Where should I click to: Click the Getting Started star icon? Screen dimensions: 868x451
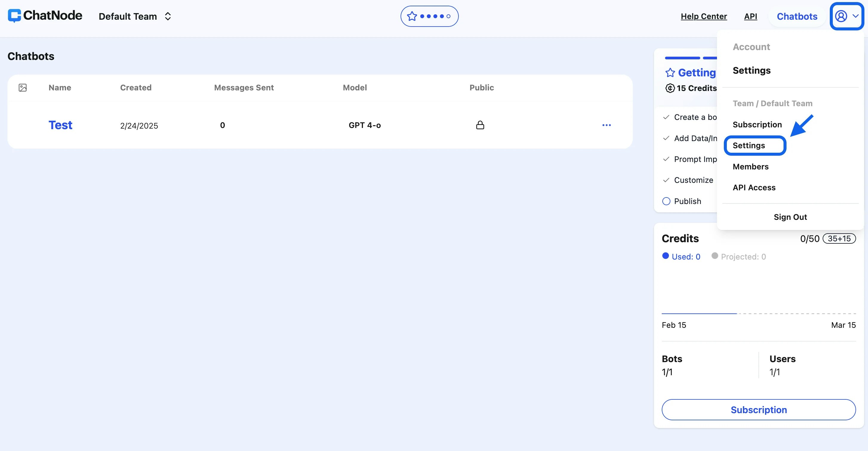tap(670, 72)
